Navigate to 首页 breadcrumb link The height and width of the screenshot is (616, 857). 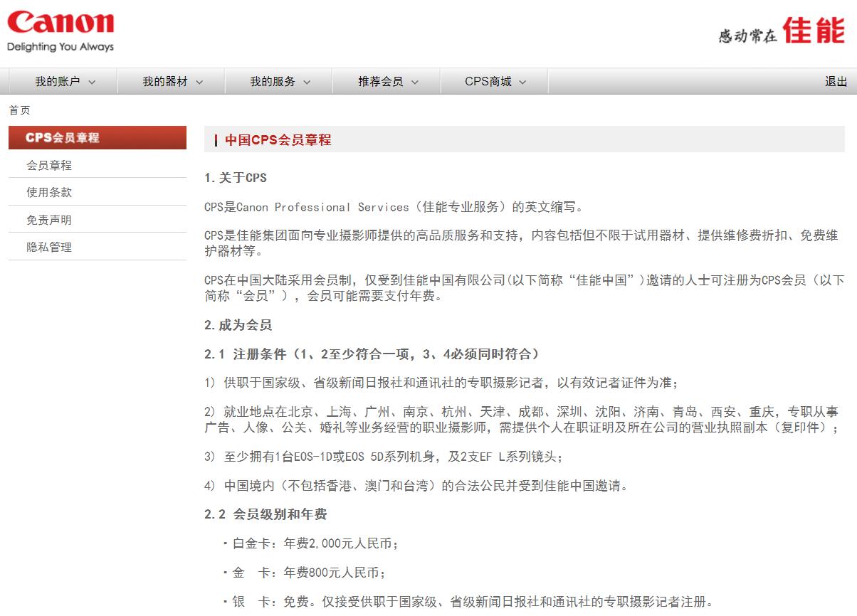click(x=19, y=110)
